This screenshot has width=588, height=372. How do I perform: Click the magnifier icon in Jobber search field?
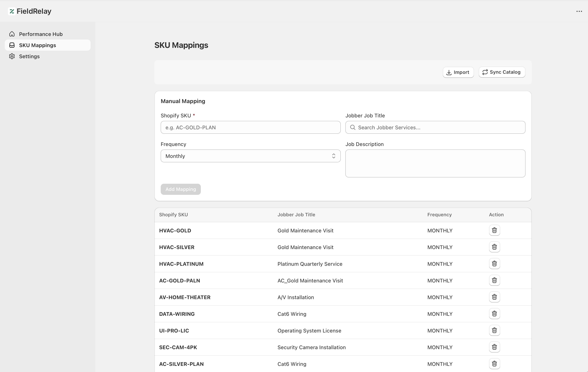353,128
